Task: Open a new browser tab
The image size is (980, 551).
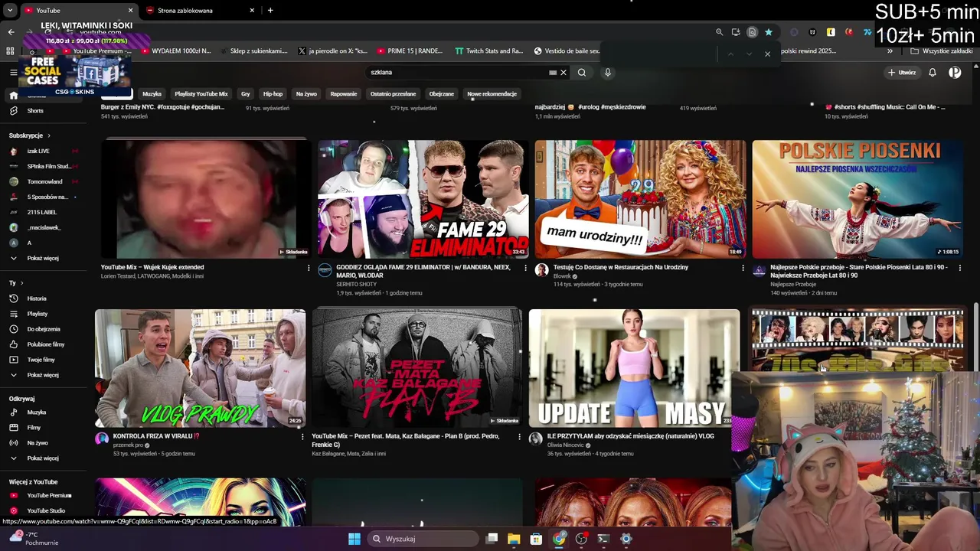Action: pyautogui.click(x=270, y=11)
